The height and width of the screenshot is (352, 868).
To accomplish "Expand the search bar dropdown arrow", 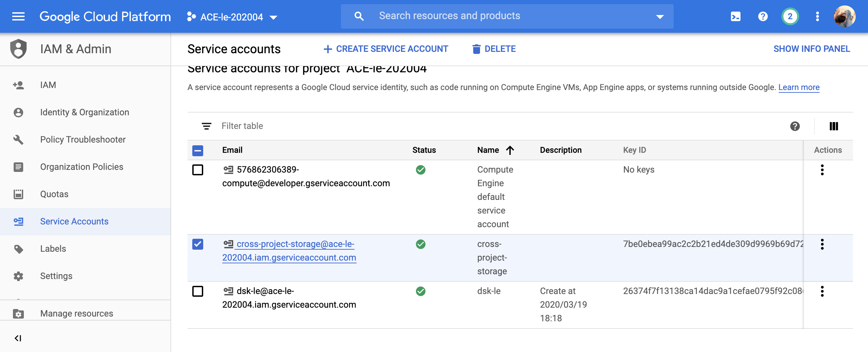I will point(660,17).
